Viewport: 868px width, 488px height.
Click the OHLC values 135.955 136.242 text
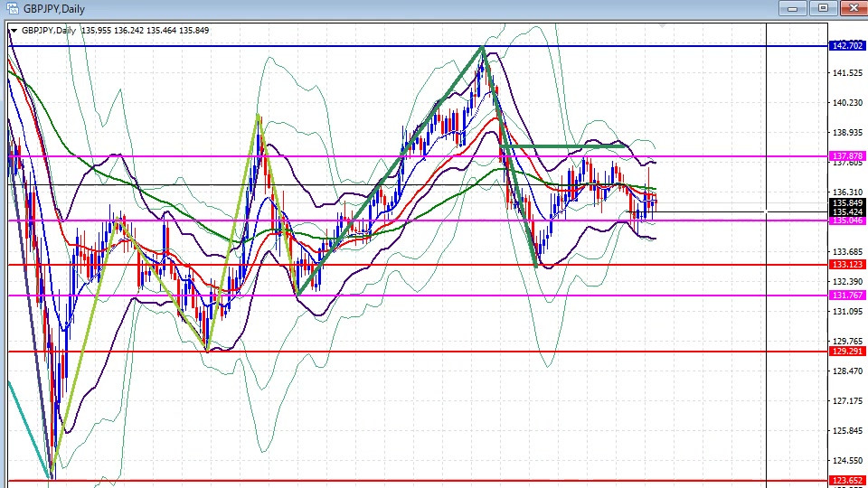pyautogui.click(x=112, y=31)
